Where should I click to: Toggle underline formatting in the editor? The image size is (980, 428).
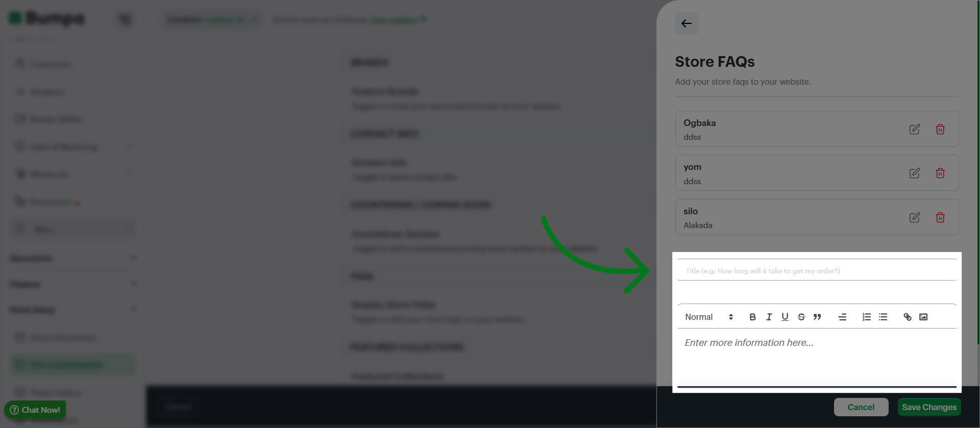tap(785, 317)
